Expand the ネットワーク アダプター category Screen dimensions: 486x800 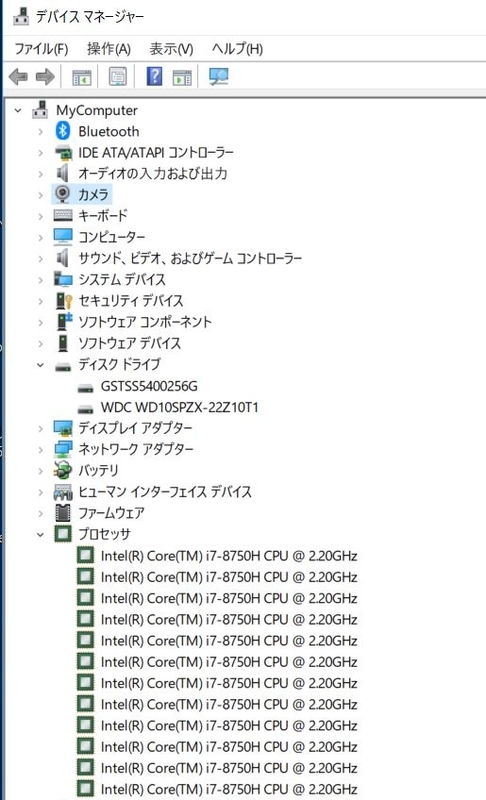40,450
